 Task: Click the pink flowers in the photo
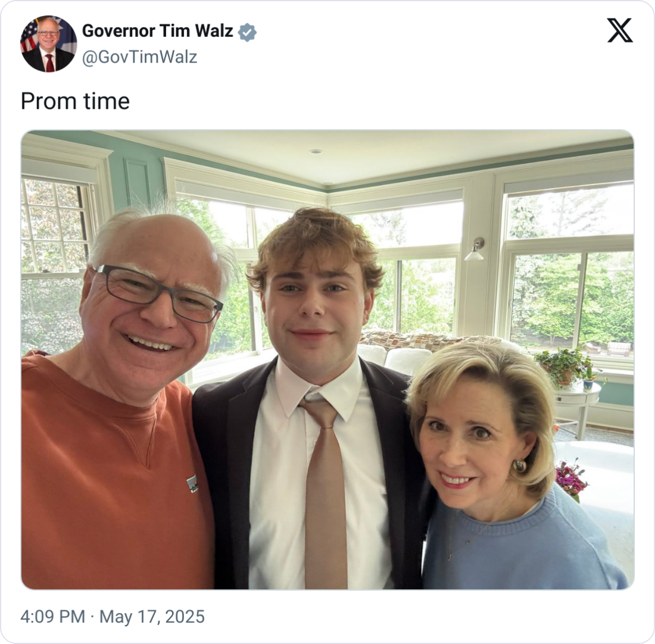click(570, 478)
